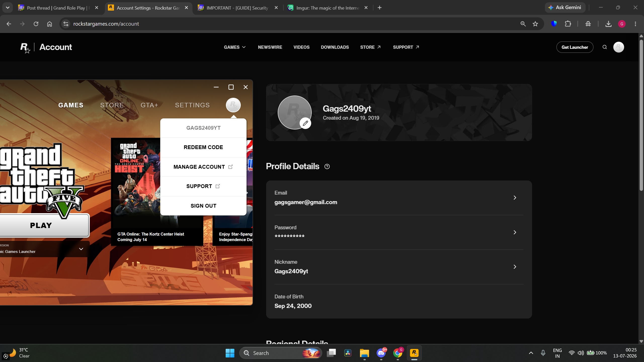The height and width of the screenshot is (362, 644).
Task: Select SIGN OUT in launcher menu
Action: tap(203, 206)
